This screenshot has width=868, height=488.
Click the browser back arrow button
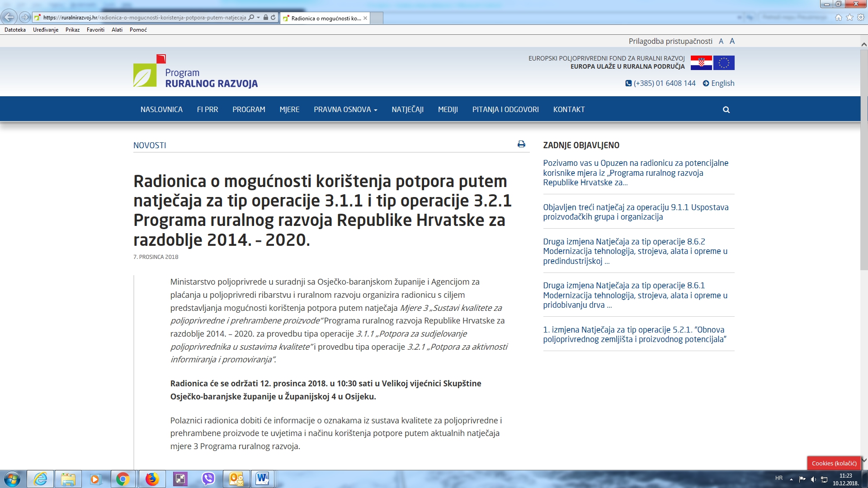[9, 18]
